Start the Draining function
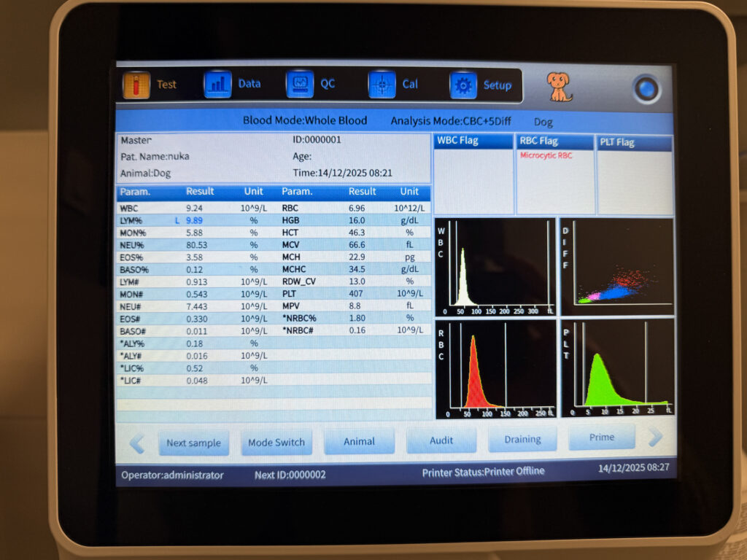This screenshot has width=747, height=560. coord(522,439)
